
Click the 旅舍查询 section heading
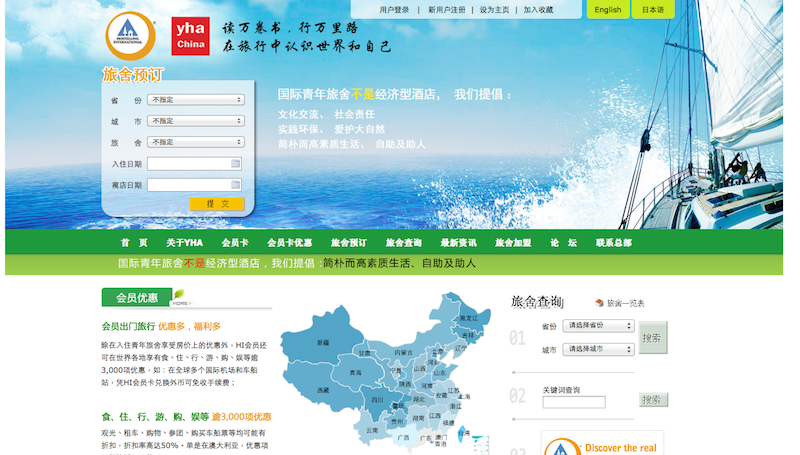(537, 302)
